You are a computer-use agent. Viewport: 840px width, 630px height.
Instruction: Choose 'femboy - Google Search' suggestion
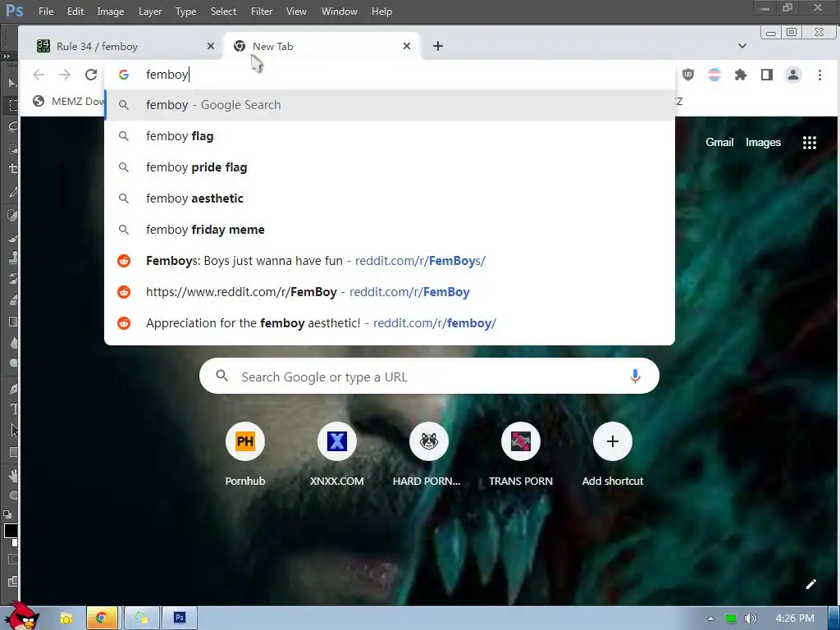390,105
